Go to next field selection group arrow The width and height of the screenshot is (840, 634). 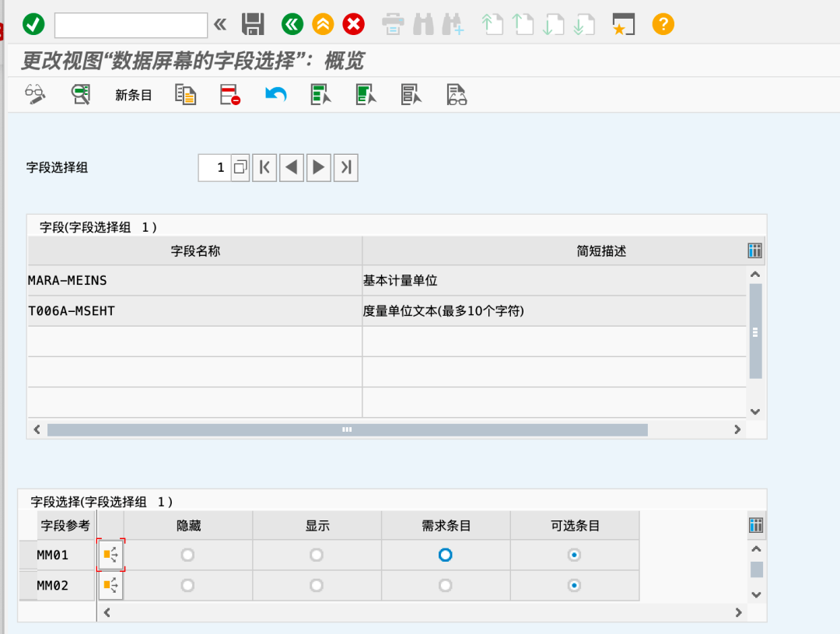click(x=318, y=167)
